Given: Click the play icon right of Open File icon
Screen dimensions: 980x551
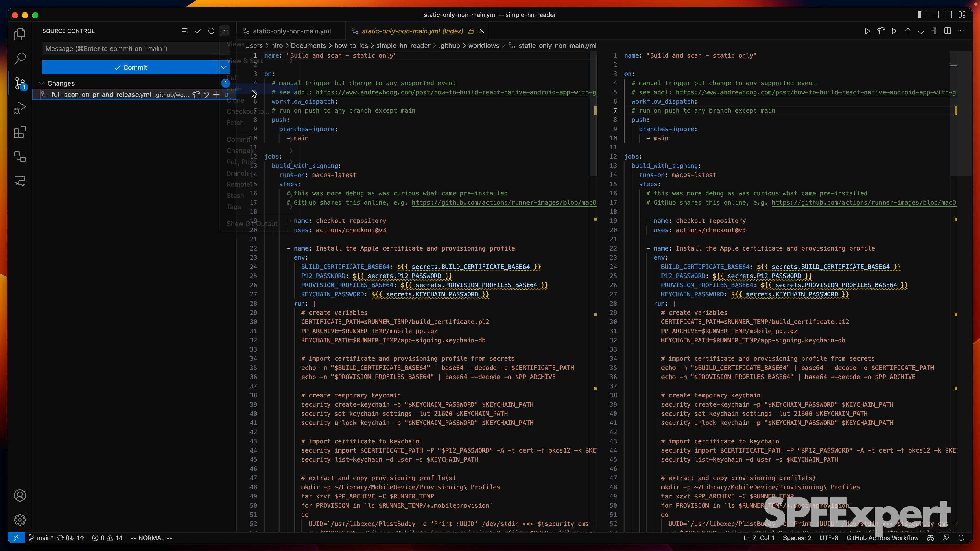Looking at the screenshot, I should pyautogui.click(x=895, y=31).
